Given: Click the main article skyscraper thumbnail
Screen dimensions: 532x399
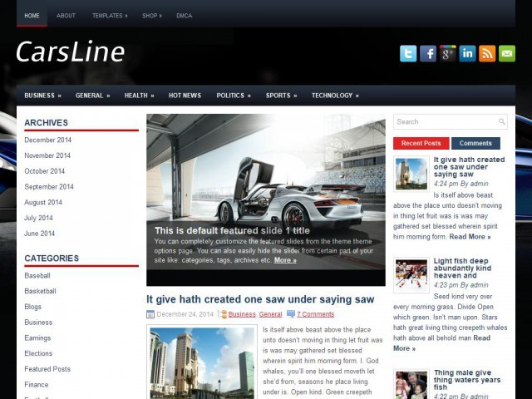Looking at the screenshot, I should (202, 362).
